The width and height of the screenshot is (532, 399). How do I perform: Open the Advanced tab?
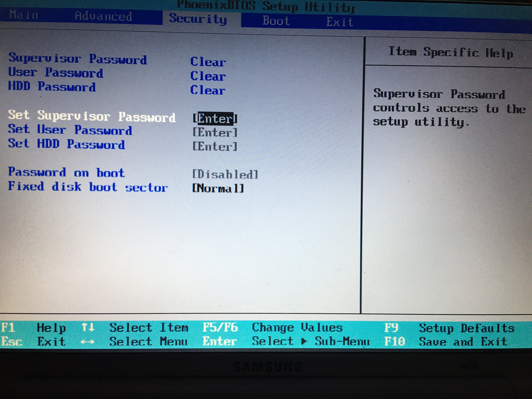103,16
